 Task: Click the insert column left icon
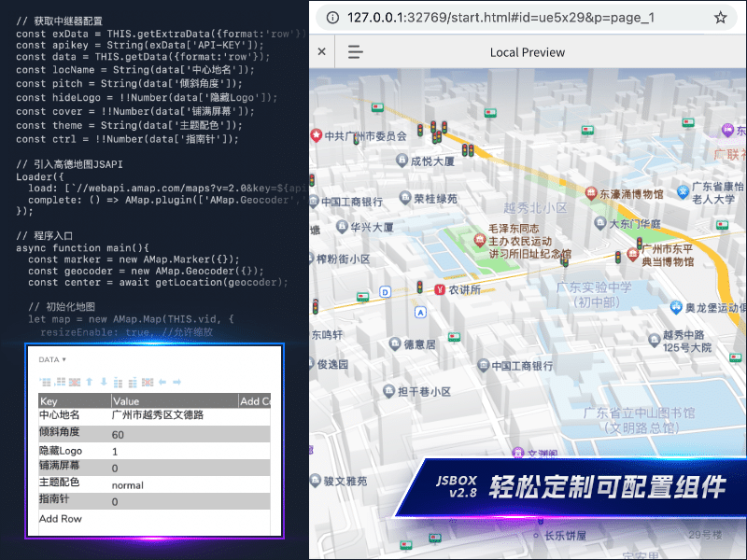[119, 382]
